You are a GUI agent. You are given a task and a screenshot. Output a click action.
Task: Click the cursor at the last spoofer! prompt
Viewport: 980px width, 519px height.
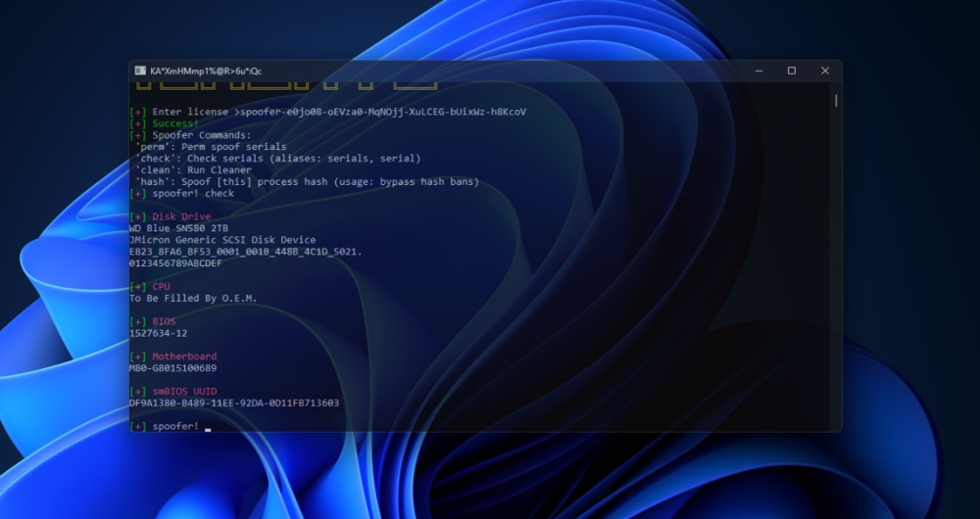208,427
